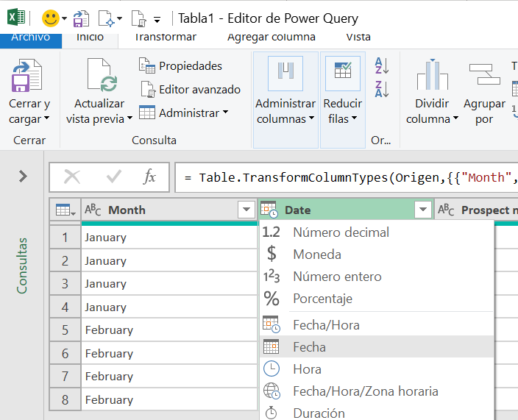Screen dimensions: 518x420
Task: Click the Consultas vertical pane label
Action: [22, 266]
